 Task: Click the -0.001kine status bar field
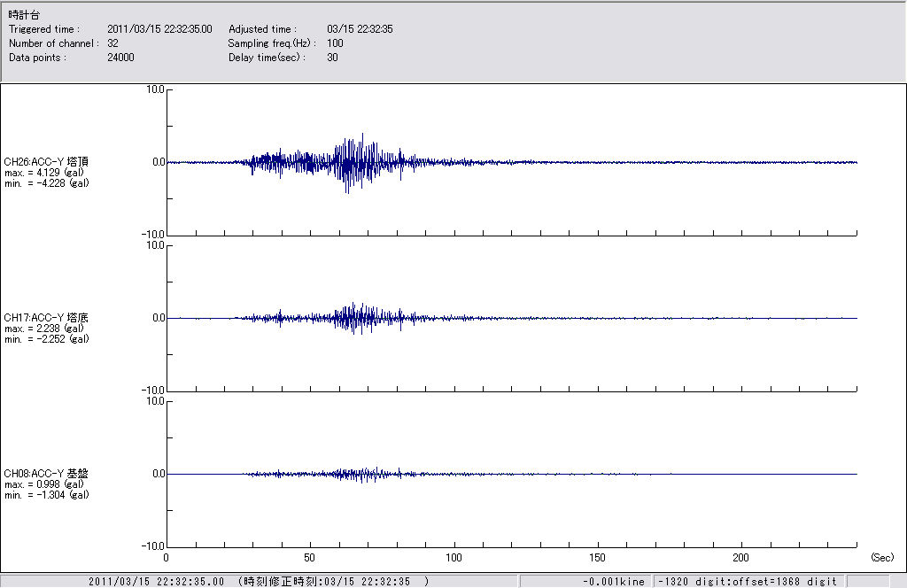point(611,581)
